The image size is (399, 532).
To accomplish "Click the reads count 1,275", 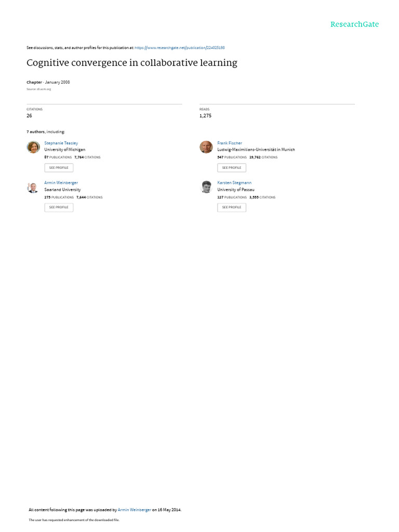I will (205, 116).
